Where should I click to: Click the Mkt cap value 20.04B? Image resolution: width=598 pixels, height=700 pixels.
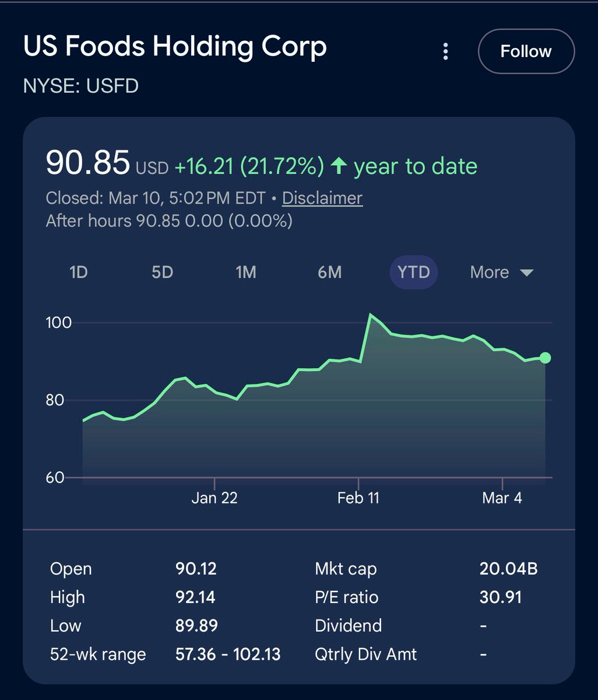(x=508, y=569)
